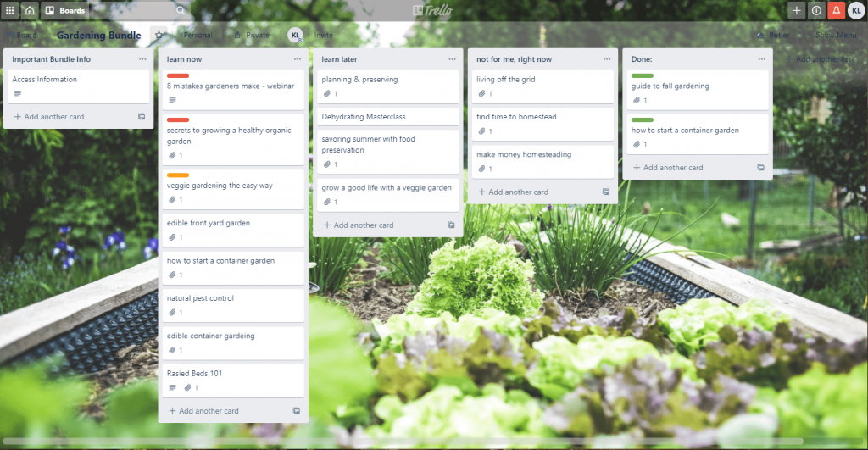The width and height of the screenshot is (868, 450).
Task: Open the Personal team menu
Action: click(x=198, y=35)
